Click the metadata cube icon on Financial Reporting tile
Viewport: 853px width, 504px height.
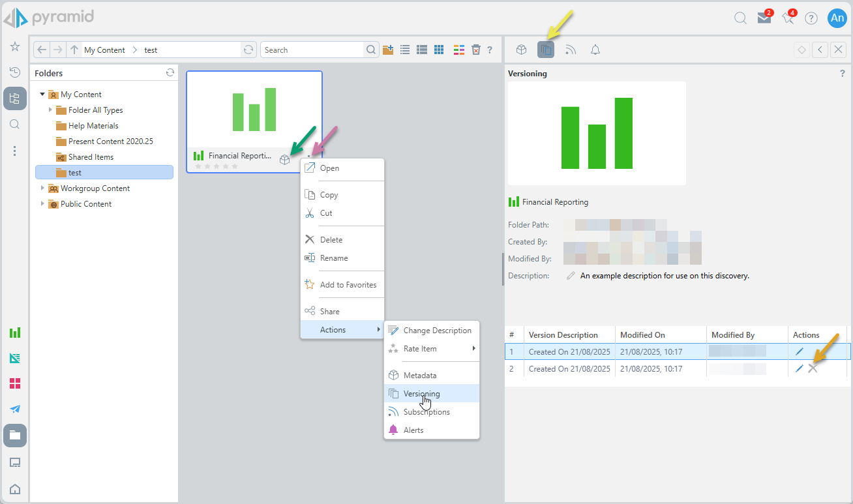coord(284,160)
